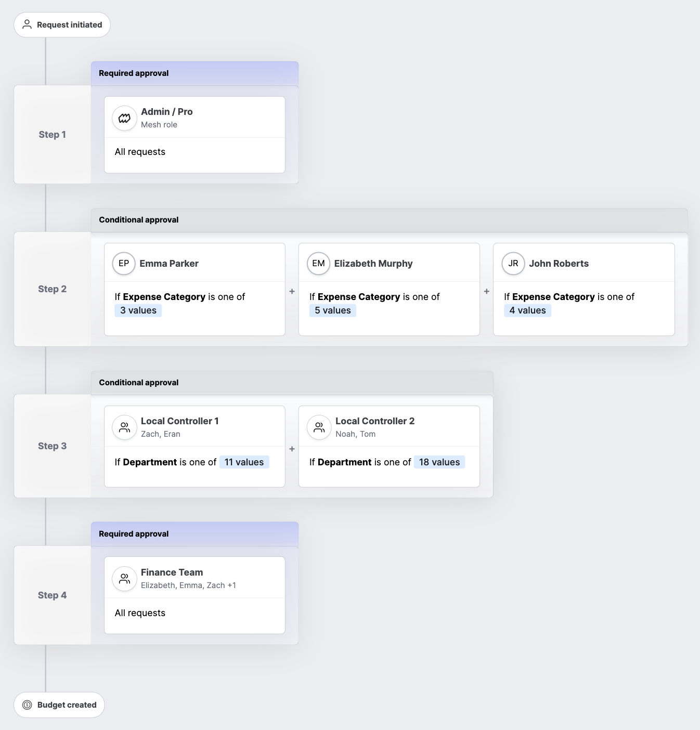Select the Step 3 label
Image resolution: width=700 pixels, height=730 pixels.
point(53,446)
